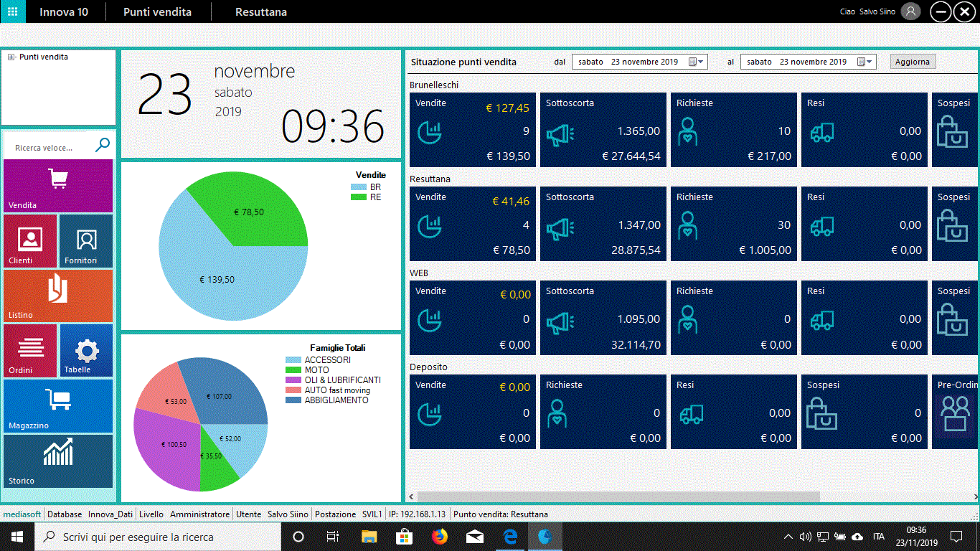The width and height of the screenshot is (980, 551).
Task: Click the Pre-Ordini people icon in Deposito row
Action: tap(955, 414)
